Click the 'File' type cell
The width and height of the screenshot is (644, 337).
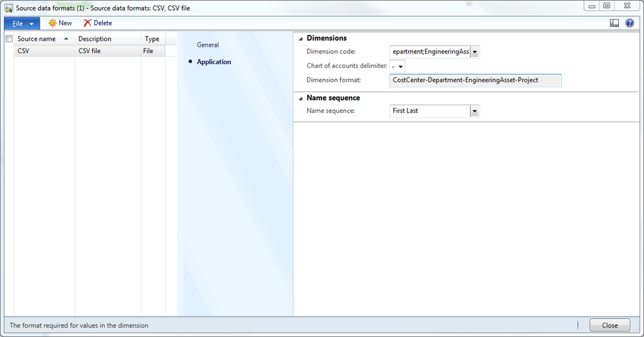[x=153, y=51]
